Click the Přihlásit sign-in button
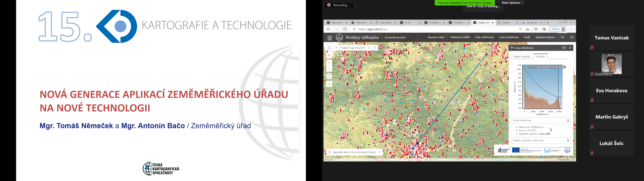The height and width of the screenshot is (181, 644). 557,29
